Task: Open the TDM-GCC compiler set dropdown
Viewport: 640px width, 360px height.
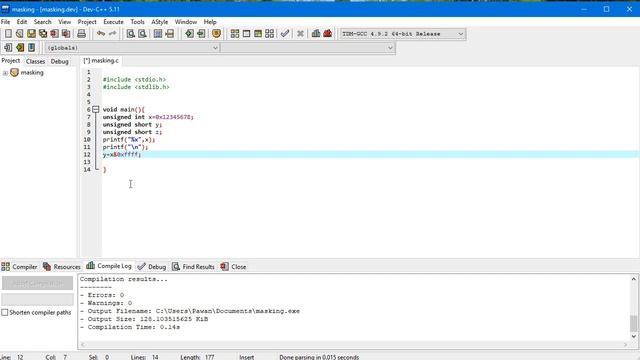Action: coord(402,34)
